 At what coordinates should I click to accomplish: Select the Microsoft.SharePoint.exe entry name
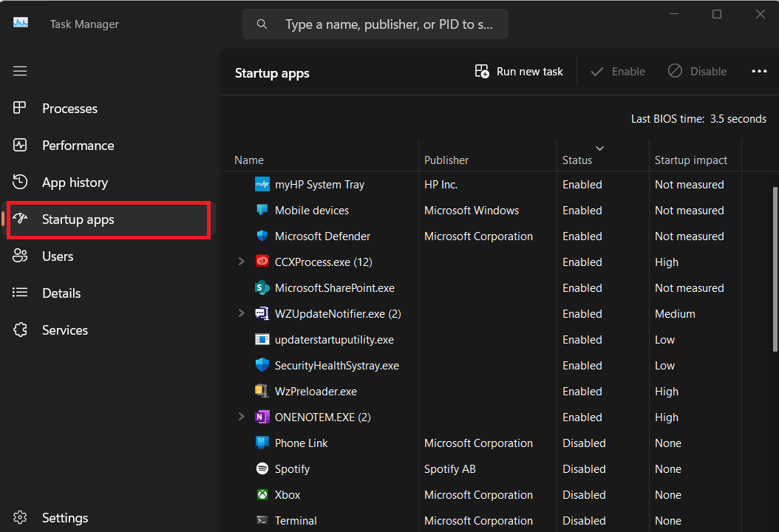click(x=334, y=288)
